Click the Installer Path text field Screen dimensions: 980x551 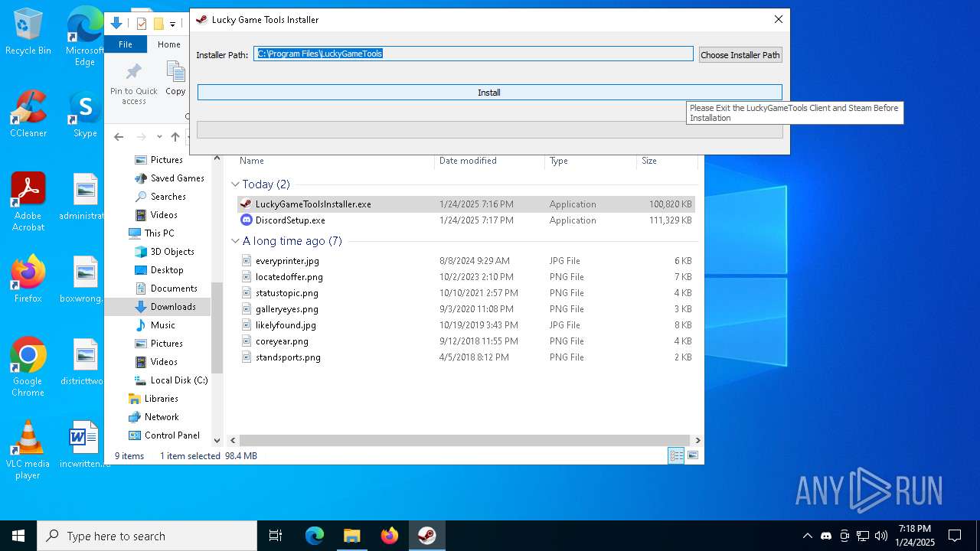[x=473, y=54]
